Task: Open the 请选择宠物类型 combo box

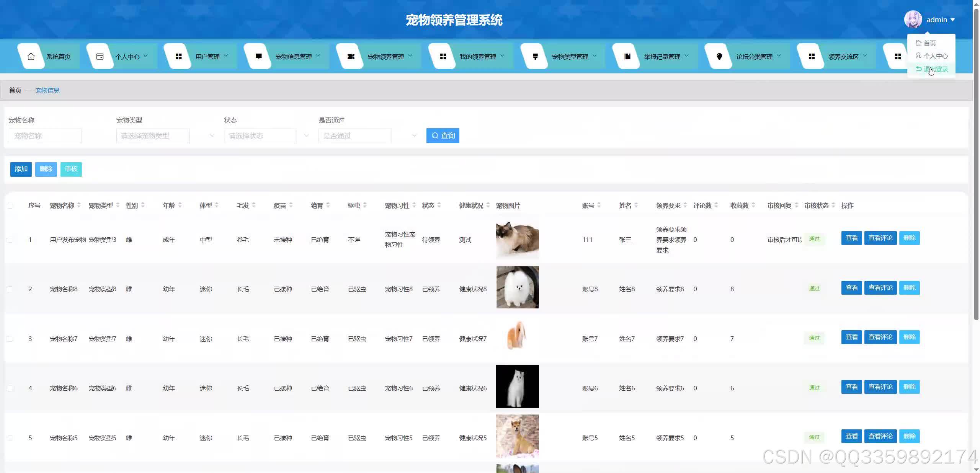Action: (153, 135)
